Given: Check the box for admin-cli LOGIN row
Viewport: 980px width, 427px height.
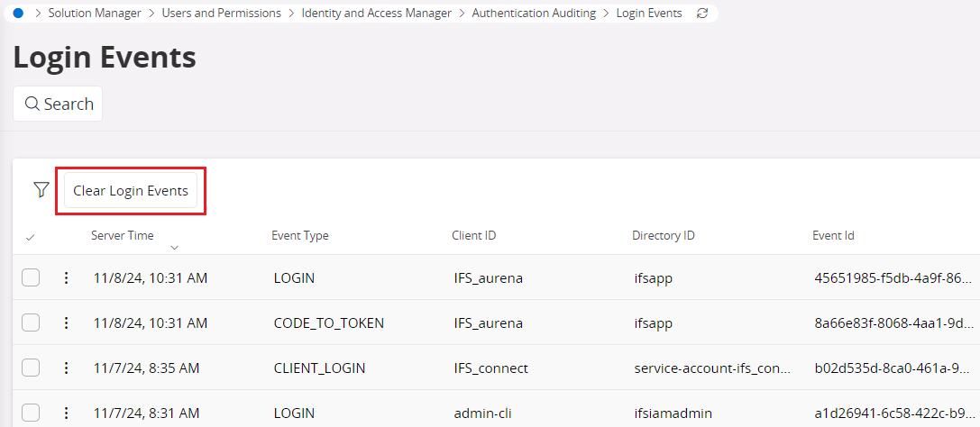Looking at the screenshot, I should click(x=31, y=413).
